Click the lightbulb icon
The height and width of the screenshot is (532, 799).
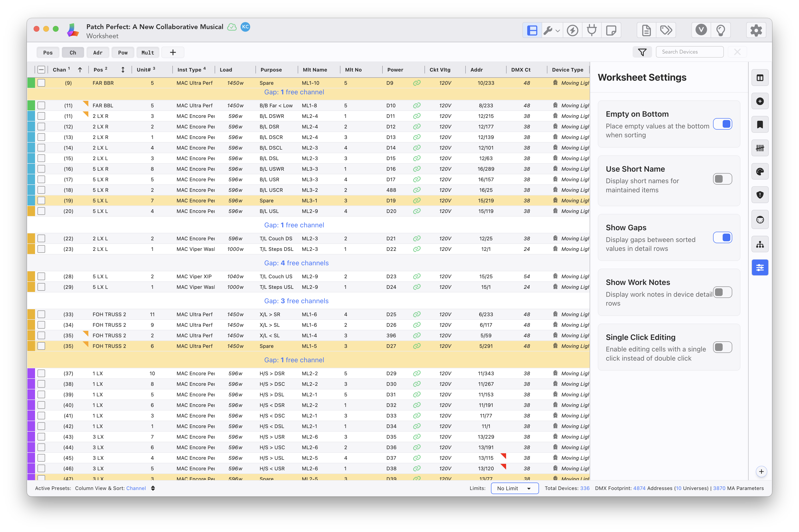tap(720, 30)
